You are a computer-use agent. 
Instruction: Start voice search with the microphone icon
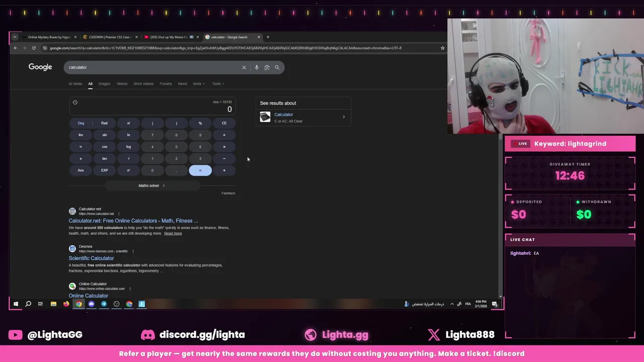coord(257,67)
